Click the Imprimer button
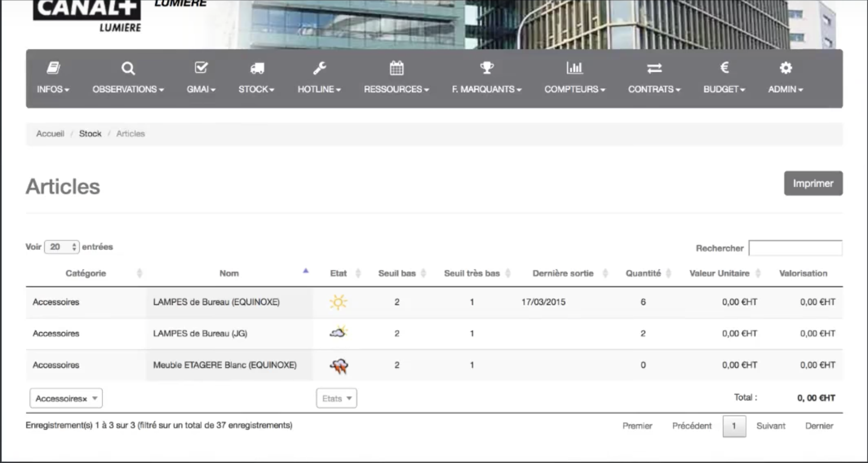The height and width of the screenshot is (463, 868). click(813, 184)
